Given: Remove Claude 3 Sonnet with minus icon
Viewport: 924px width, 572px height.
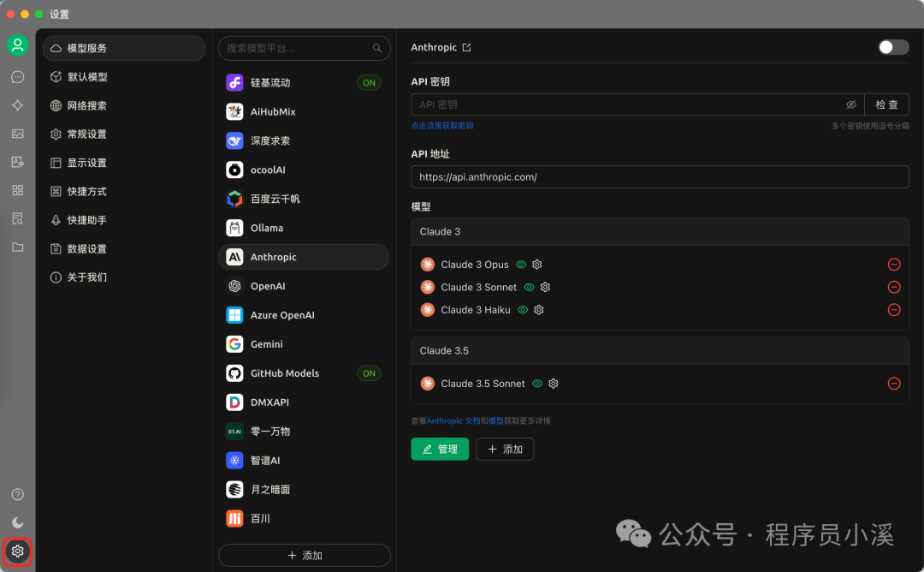Looking at the screenshot, I should 894,287.
